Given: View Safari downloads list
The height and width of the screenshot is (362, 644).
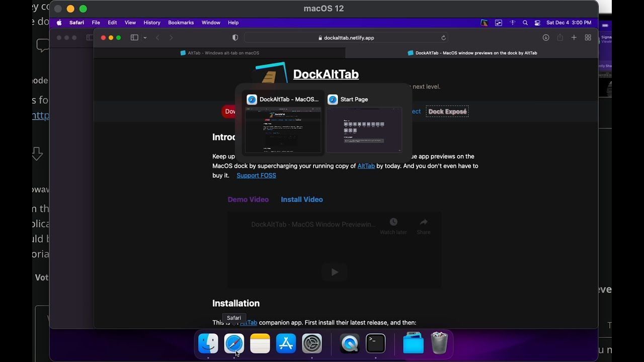Looking at the screenshot, I should (x=546, y=37).
